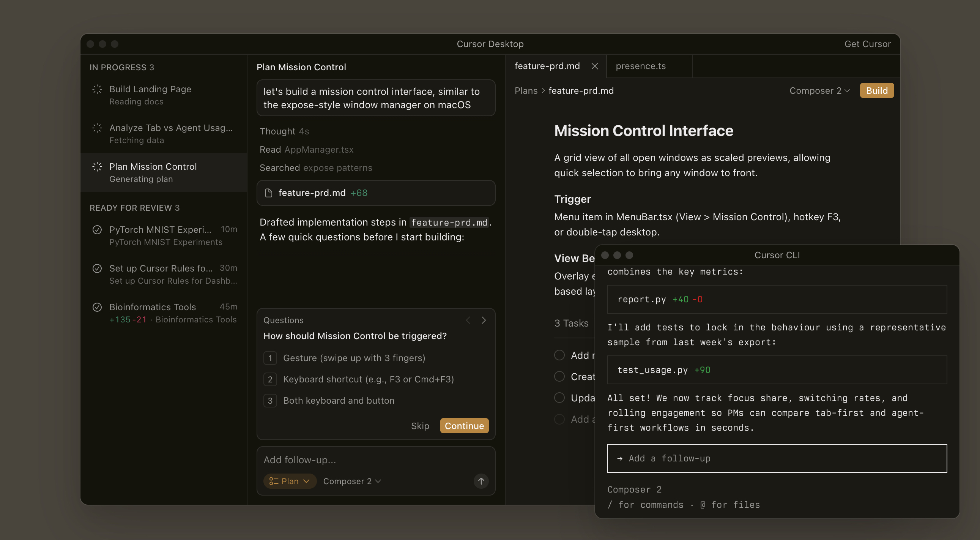
Task: Click the 3 Tasks label
Action: (571, 323)
